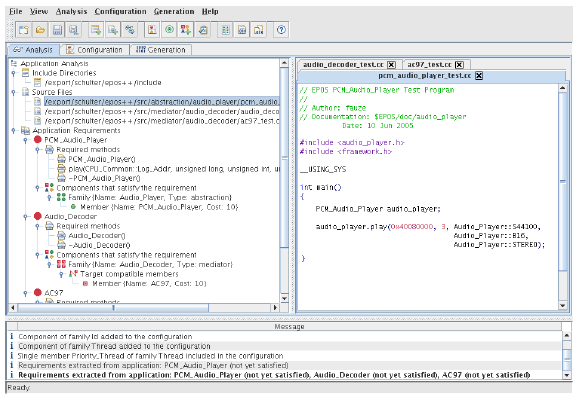
Task: Select Member AC97 Cost 10 row
Action: pyautogui.click(x=149, y=283)
